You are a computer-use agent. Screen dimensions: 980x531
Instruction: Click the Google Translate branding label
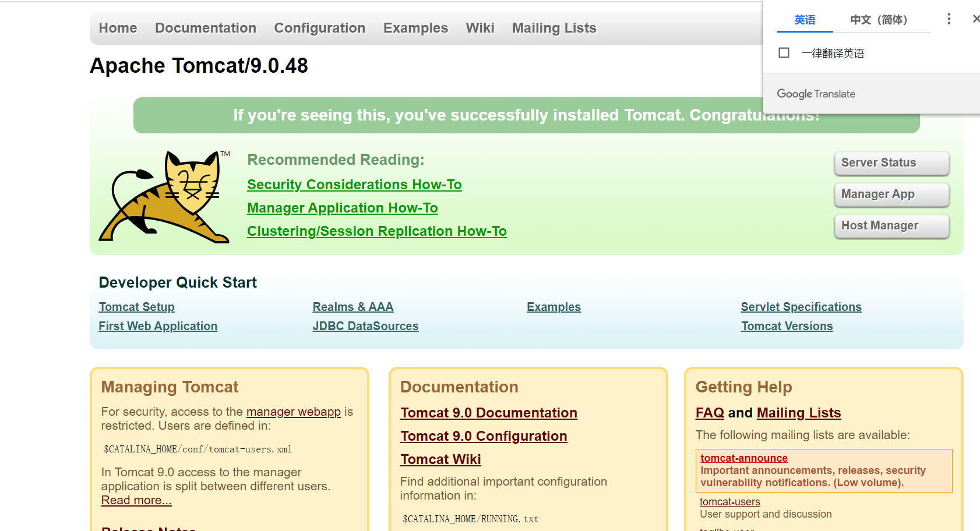pyautogui.click(x=816, y=94)
